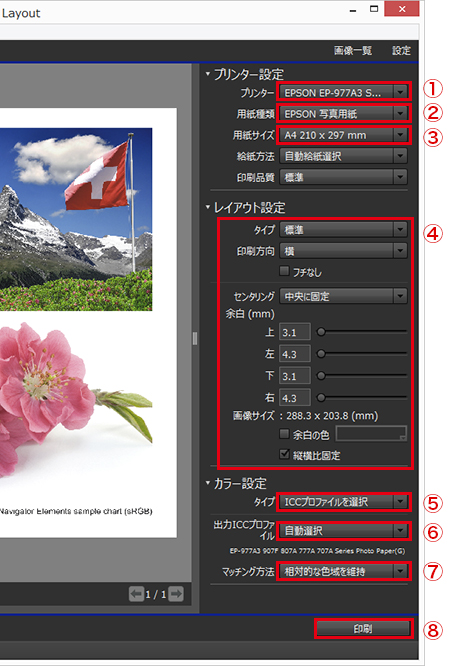The height and width of the screenshot is (666, 455).
Task: Open the 出力ICCプロファイル 自動選択 dropdown
Action: point(343,531)
